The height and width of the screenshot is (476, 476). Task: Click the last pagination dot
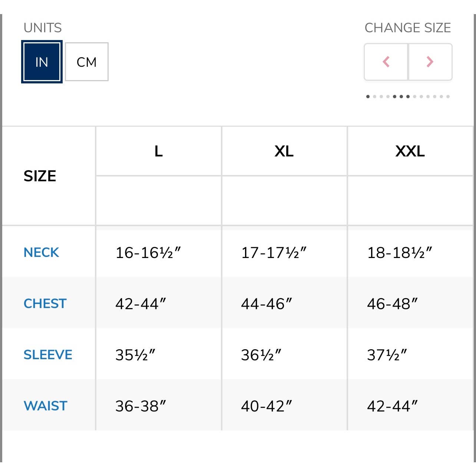pos(448,96)
